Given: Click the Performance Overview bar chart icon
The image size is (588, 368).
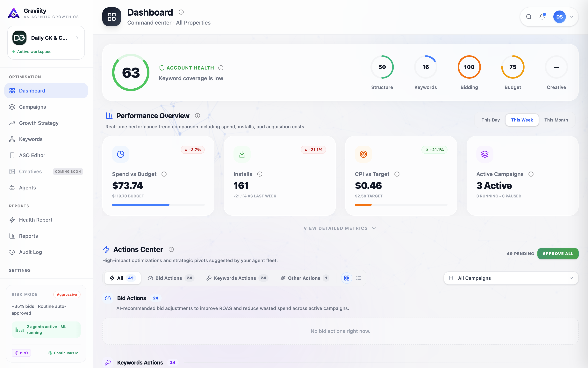Looking at the screenshot, I should [109, 116].
